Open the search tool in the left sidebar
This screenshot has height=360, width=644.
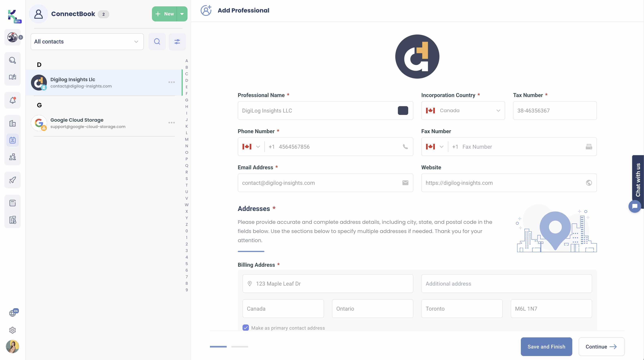(x=13, y=61)
